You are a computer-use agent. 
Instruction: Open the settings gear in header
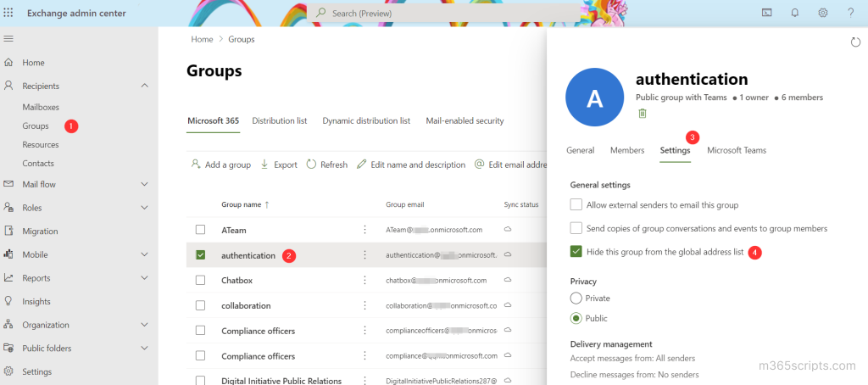point(823,13)
